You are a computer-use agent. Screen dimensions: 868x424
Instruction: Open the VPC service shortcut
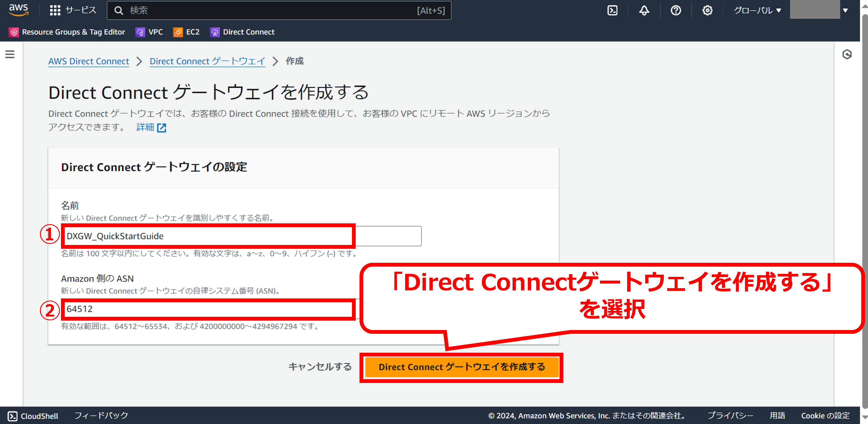coord(149,32)
